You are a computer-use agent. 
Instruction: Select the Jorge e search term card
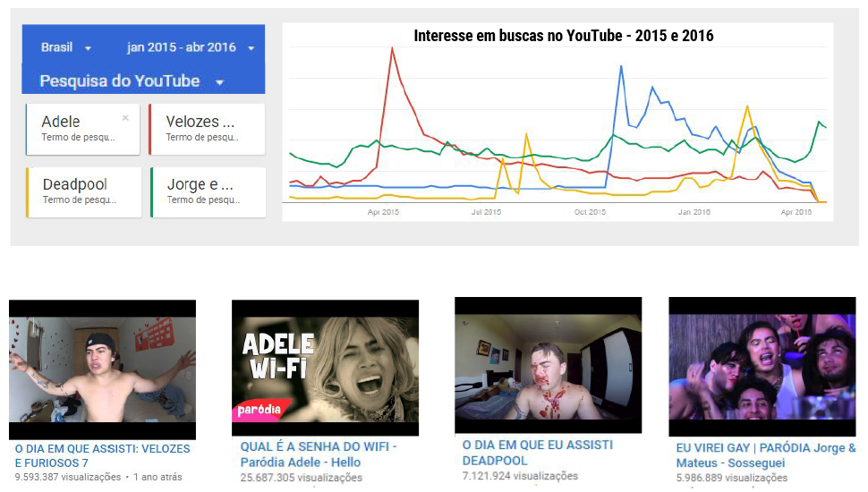tap(208, 192)
